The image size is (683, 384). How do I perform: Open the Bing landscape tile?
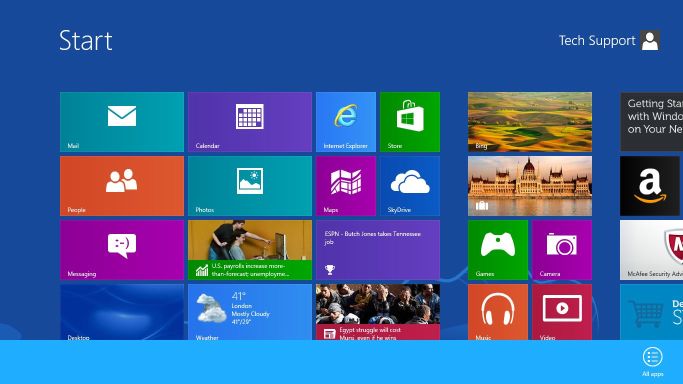click(x=530, y=122)
